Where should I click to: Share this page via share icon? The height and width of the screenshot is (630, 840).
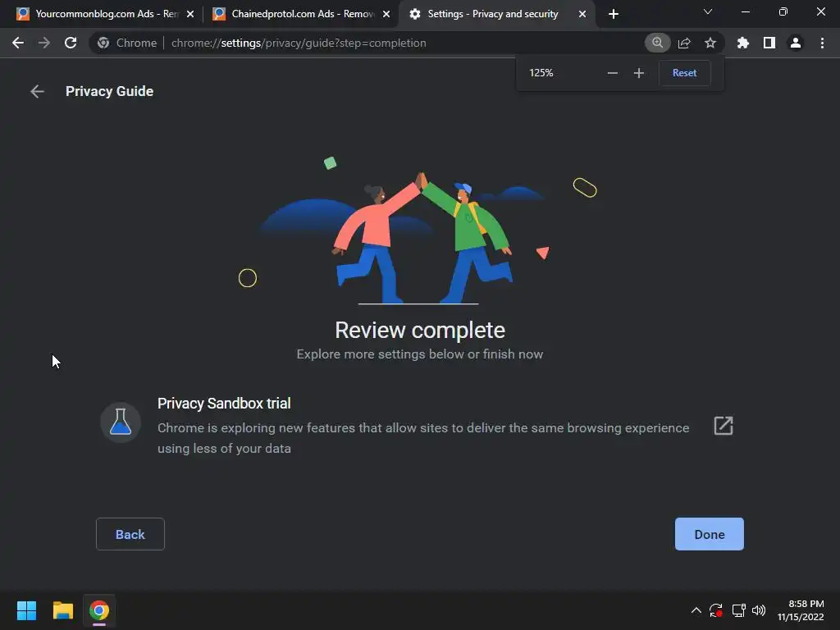(684, 43)
